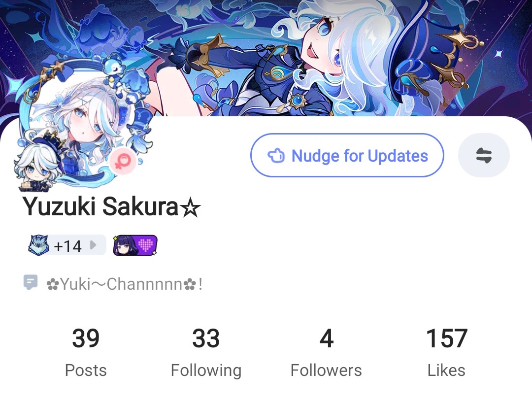Tap the pixel heart on purple badge
The width and height of the screenshot is (532, 405).
point(146,245)
